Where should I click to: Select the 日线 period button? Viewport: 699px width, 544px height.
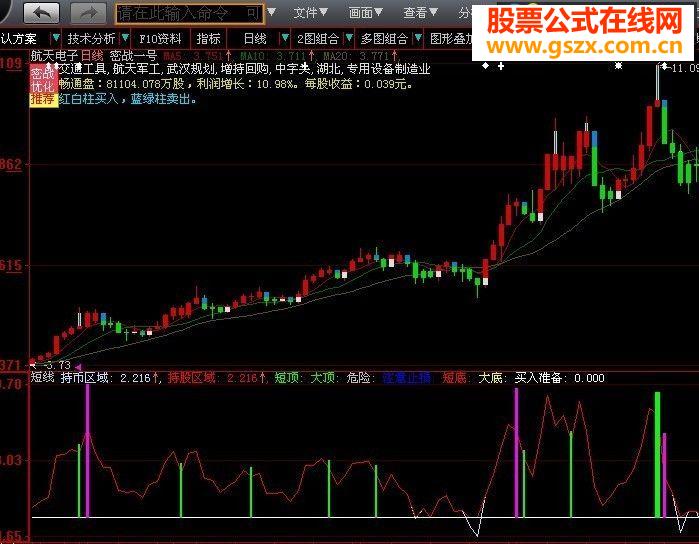255,39
